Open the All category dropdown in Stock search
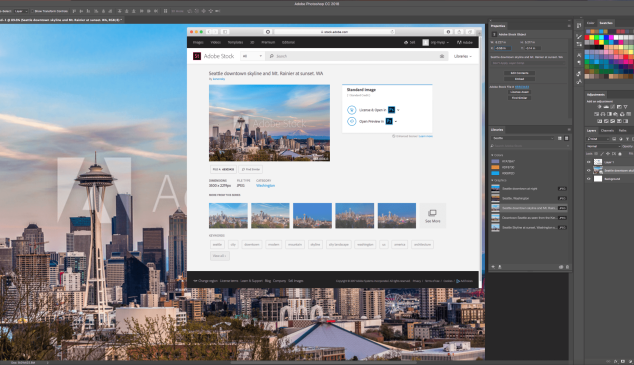634x365 pixels. pyautogui.click(x=252, y=56)
